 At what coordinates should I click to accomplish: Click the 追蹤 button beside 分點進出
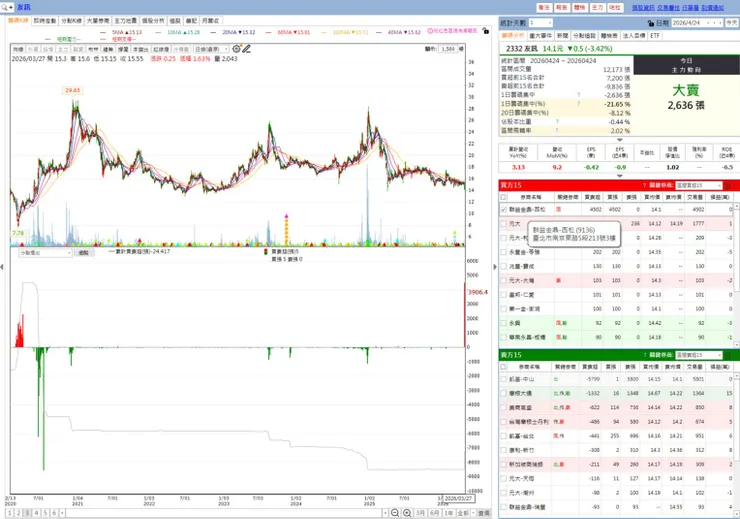(84, 253)
